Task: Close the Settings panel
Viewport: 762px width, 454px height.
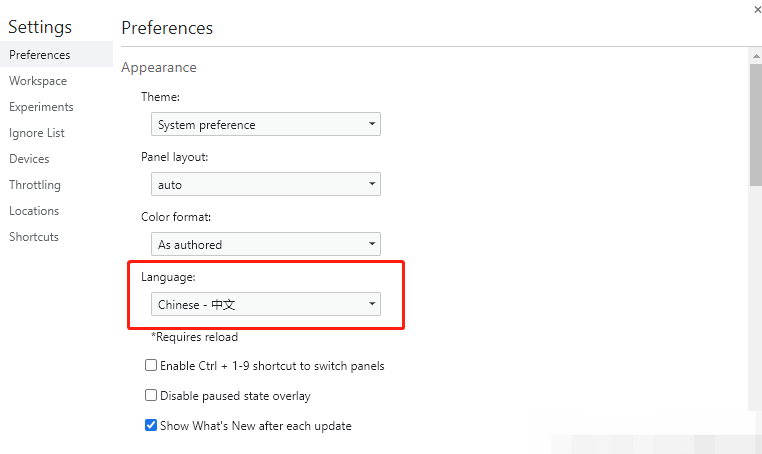Action: pos(756,8)
